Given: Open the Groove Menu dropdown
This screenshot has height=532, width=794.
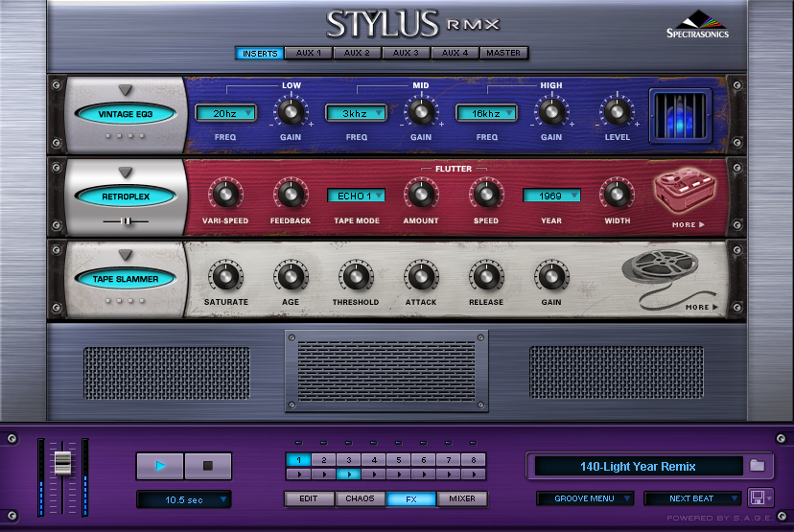Looking at the screenshot, I should [585, 498].
